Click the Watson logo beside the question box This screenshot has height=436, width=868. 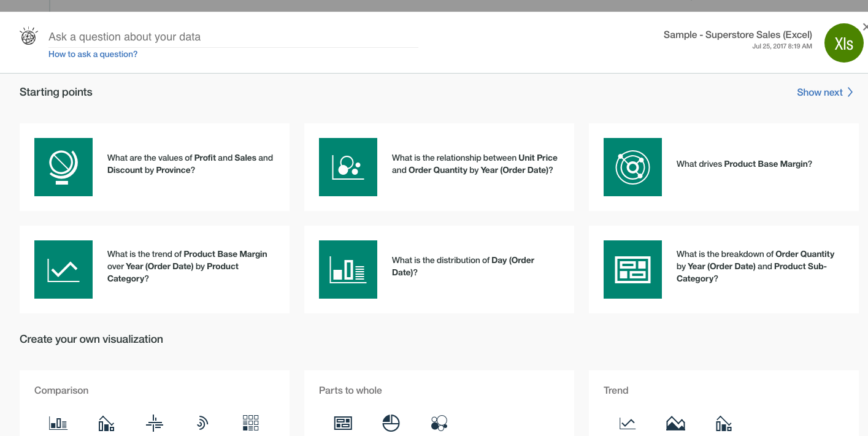pos(29,37)
